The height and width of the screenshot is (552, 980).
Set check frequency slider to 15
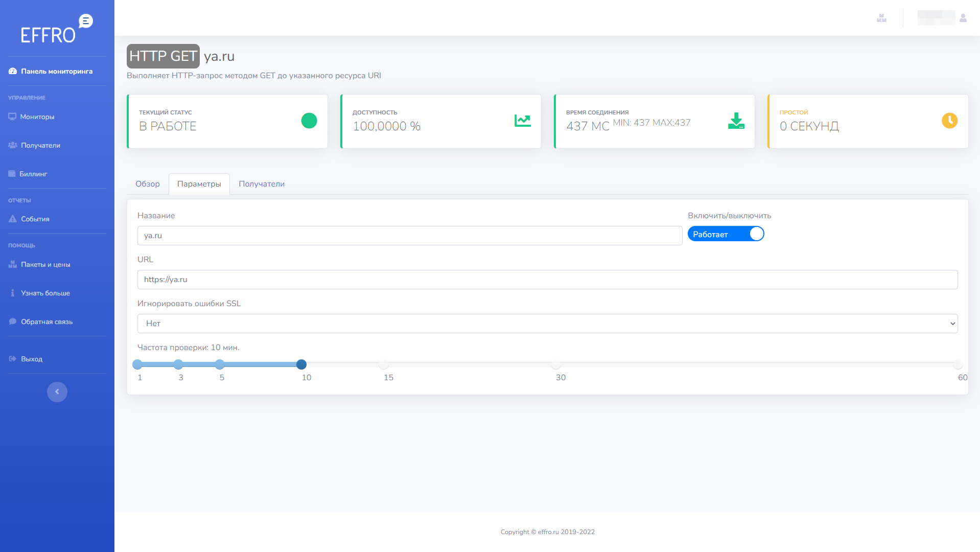384,364
